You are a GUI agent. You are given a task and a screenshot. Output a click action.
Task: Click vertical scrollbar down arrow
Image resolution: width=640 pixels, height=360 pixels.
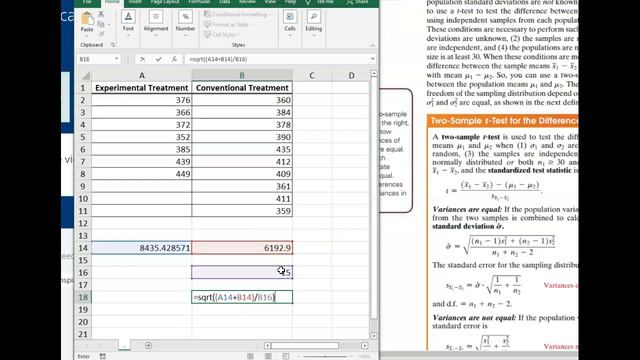coord(374,336)
